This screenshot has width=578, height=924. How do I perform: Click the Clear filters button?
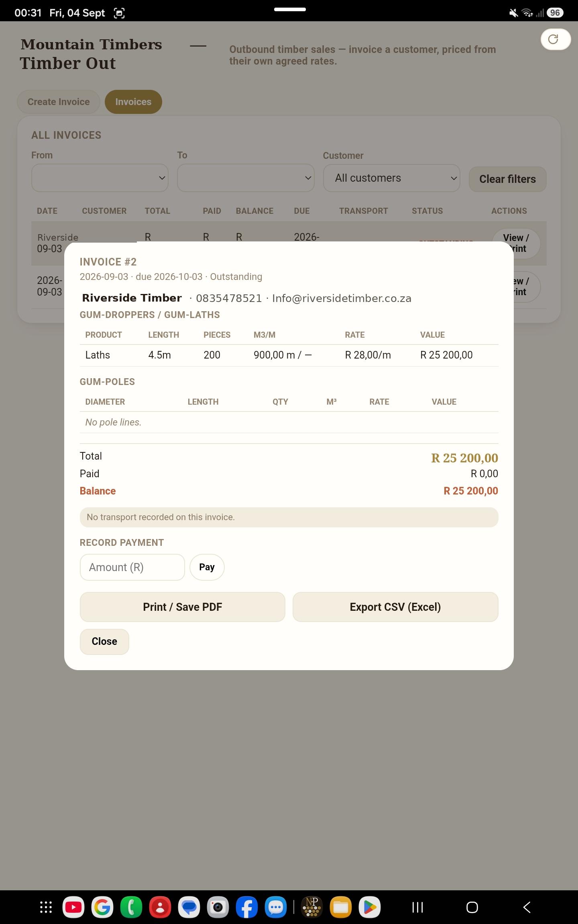coord(507,179)
